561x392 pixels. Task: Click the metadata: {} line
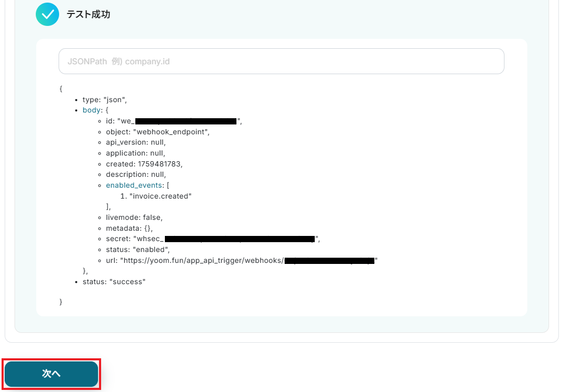[129, 228]
